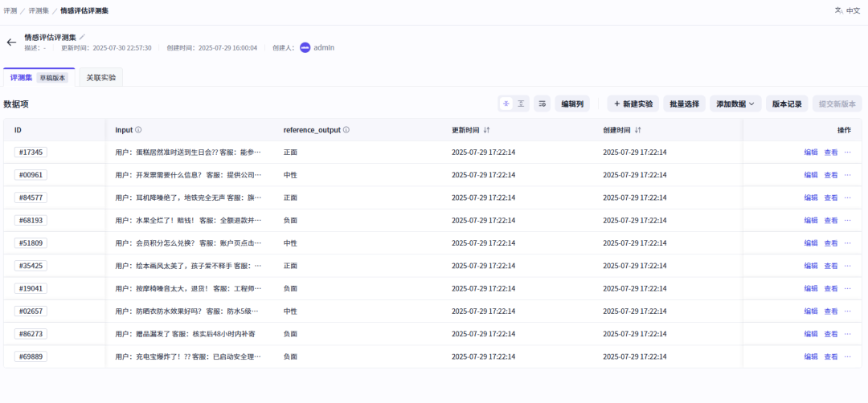Click input text starting 用户：赠品漏发了
The width and height of the screenshot is (868, 403).
point(185,334)
